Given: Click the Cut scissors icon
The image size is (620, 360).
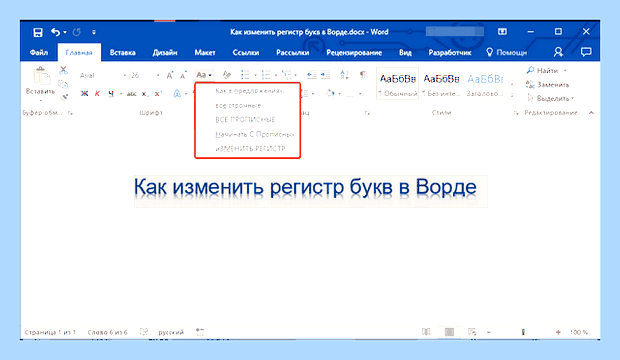Looking at the screenshot, I should [x=63, y=70].
